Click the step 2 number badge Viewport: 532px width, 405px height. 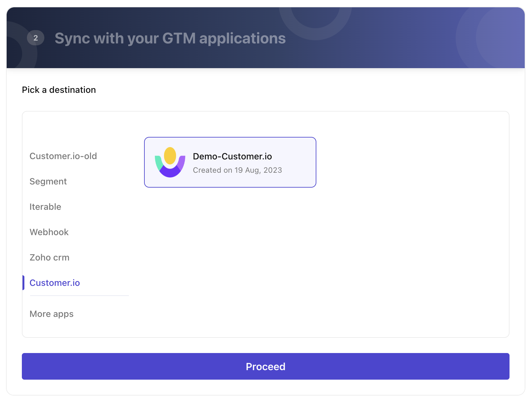(x=35, y=38)
